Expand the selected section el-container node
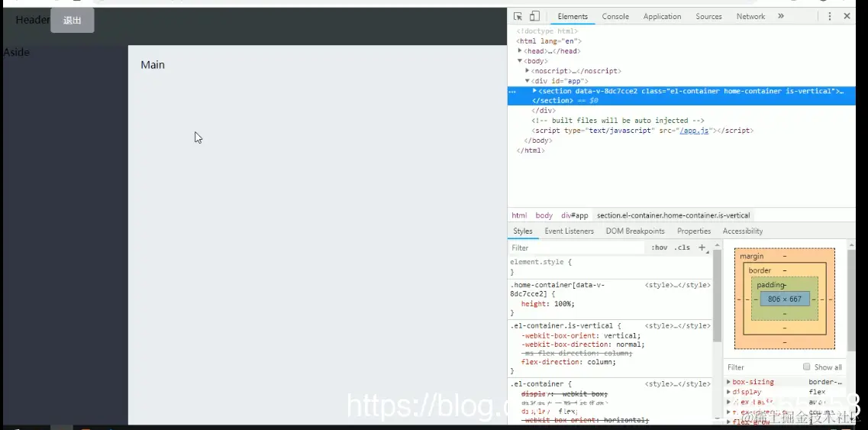Viewport: 868px width, 430px height. (534, 91)
